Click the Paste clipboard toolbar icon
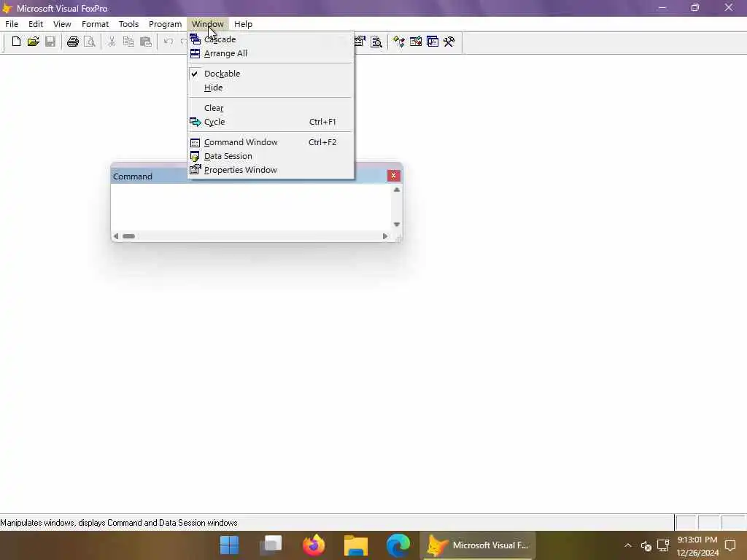The height and width of the screenshot is (560, 747). 146,42
